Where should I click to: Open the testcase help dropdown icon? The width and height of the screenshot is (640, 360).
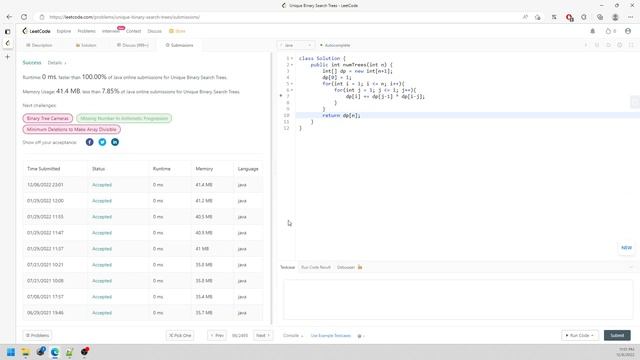(361, 336)
